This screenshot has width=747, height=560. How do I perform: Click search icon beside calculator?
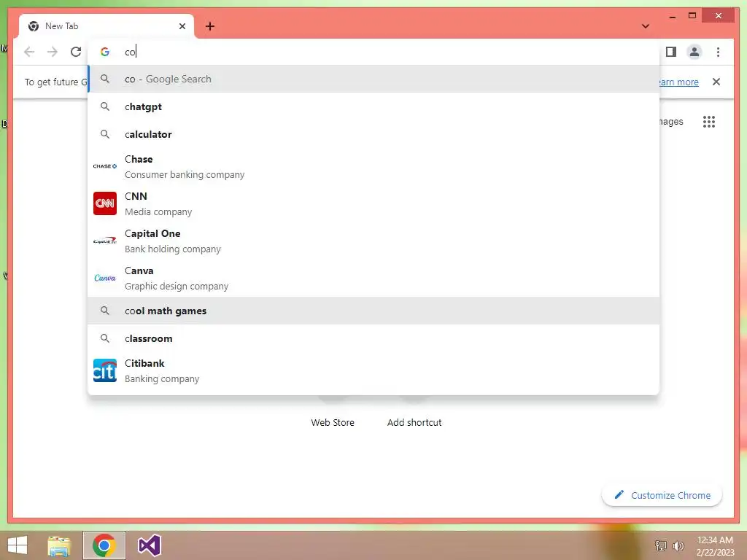pos(105,134)
